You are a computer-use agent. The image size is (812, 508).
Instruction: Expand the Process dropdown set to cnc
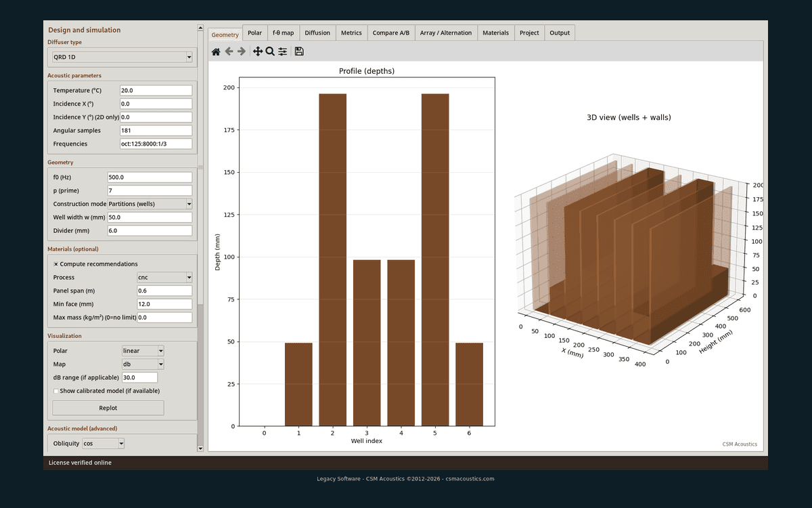point(164,278)
